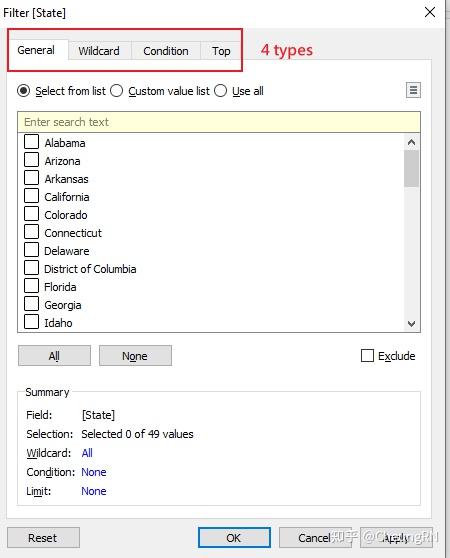Tick the Colorado checkbox

coord(31,214)
